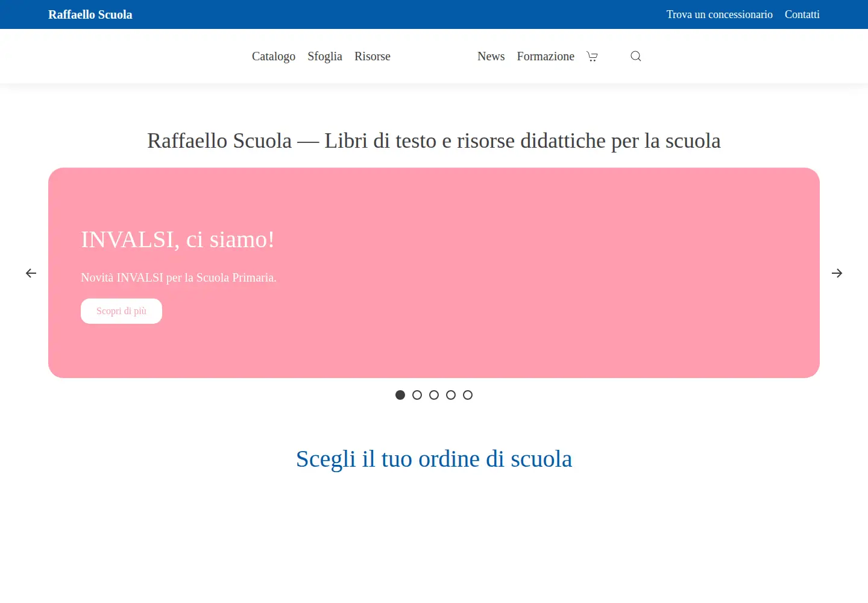Select the second carousel dot

[x=417, y=395]
